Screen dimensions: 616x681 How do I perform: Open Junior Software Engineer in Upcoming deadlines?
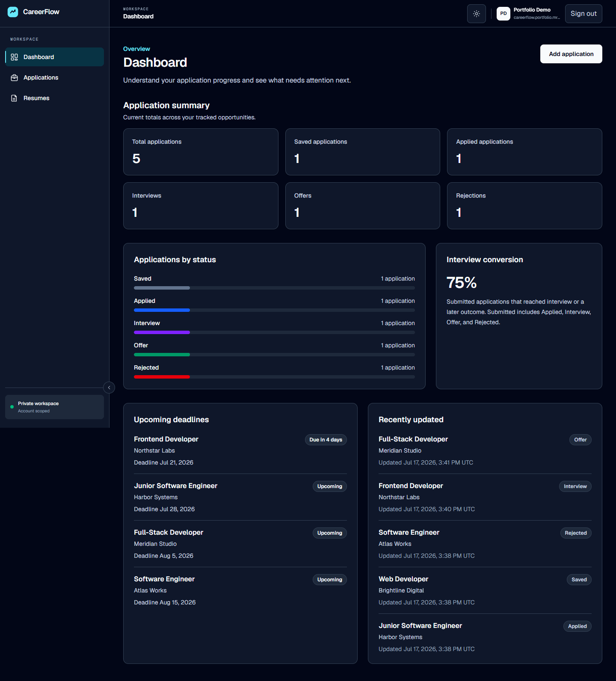175,486
